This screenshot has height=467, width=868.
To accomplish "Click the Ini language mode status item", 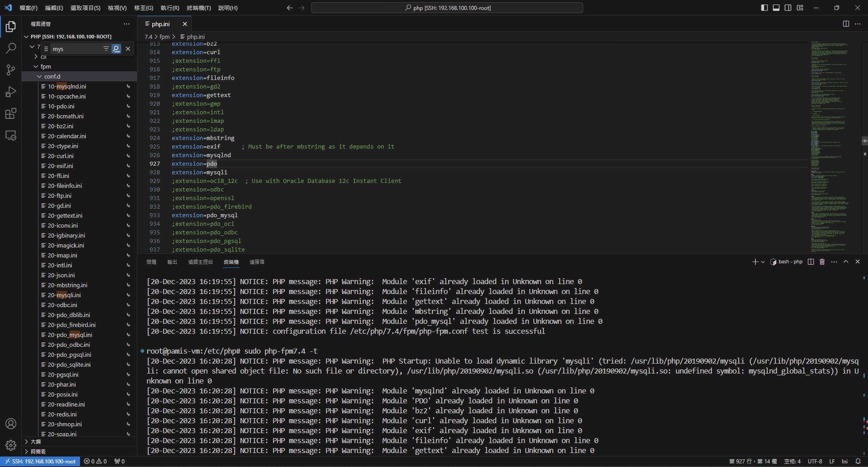I will point(844,462).
